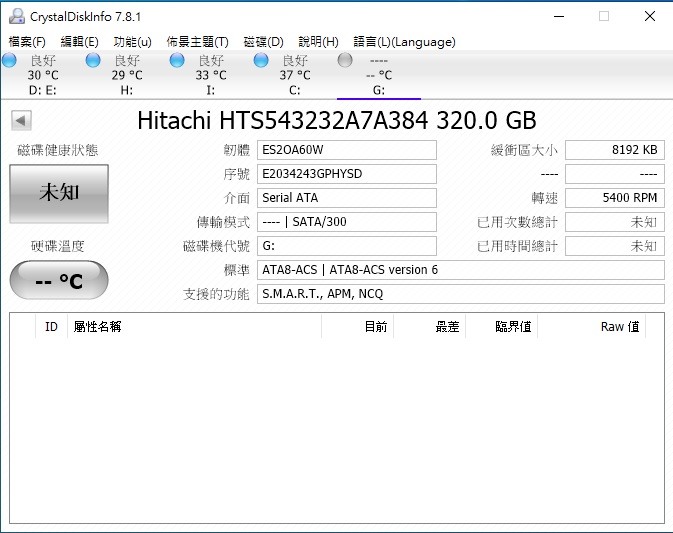Click the G: drive letter field
The width and height of the screenshot is (673, 533).
pyautogui.click(x=347, y=246)
